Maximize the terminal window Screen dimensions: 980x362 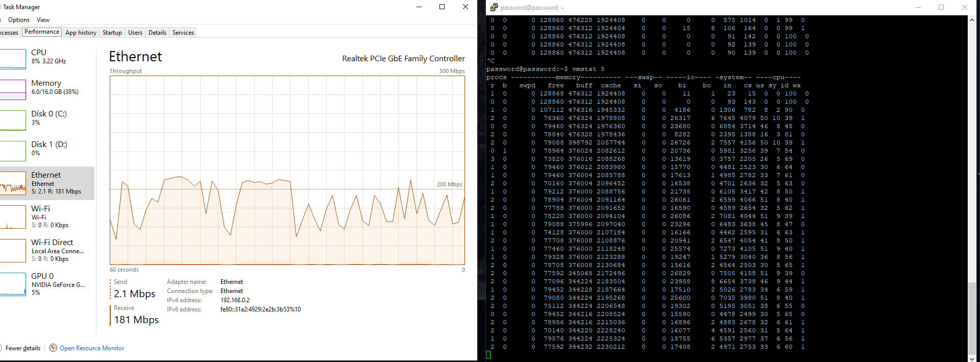tap(941, 7)
